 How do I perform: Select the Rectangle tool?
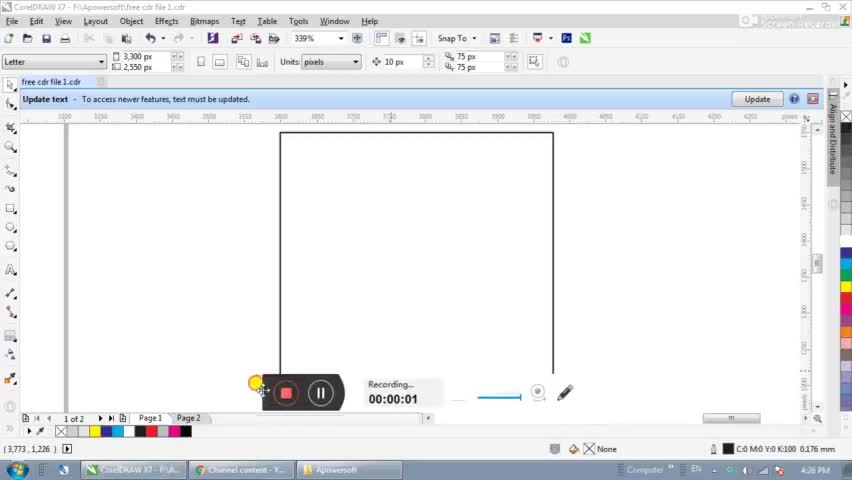coord(10,209)
